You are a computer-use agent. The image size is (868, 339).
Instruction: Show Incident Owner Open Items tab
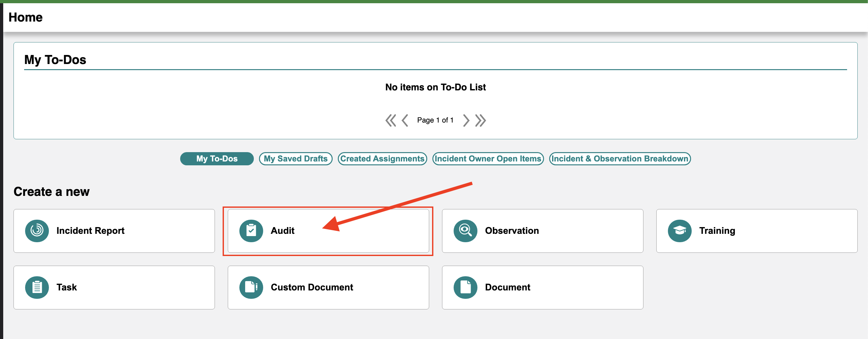click(x=488, y=159)
